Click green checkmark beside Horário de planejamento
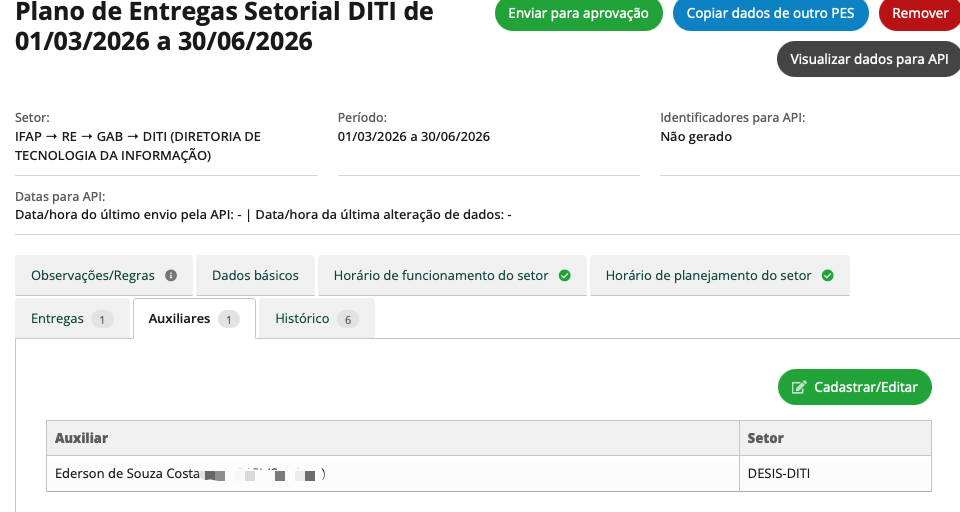This screenshot has height=512, width=960. click(x=827, y=276)
